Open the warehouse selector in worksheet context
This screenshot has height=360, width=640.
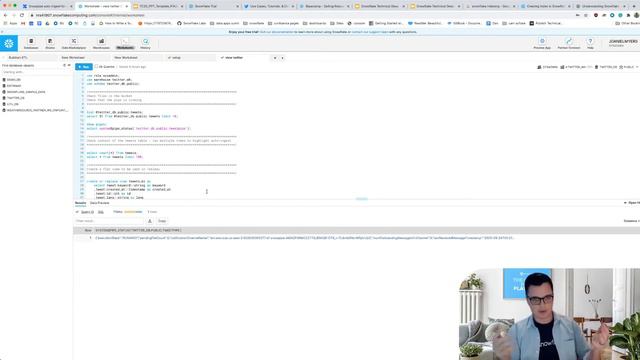pyautogui.click(x=576, y=67)
